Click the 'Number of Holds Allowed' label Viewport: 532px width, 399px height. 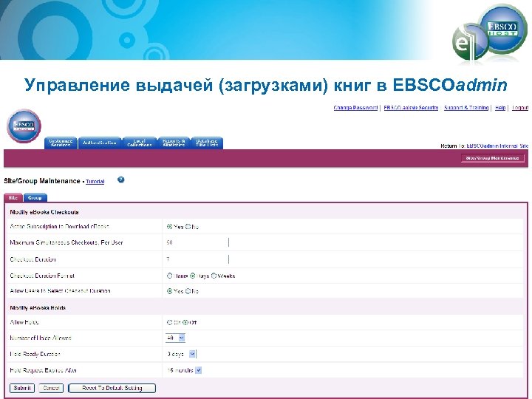click(41, 338)
